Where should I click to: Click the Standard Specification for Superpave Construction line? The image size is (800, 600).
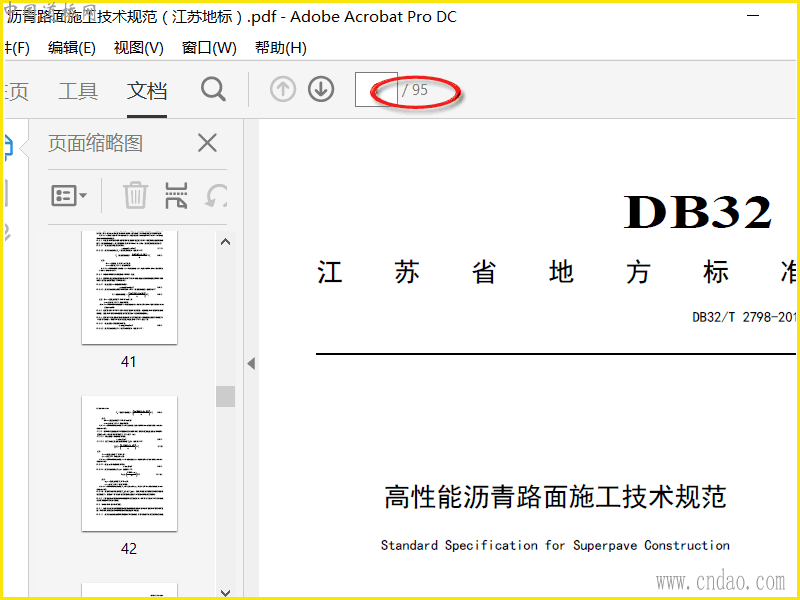555,545
